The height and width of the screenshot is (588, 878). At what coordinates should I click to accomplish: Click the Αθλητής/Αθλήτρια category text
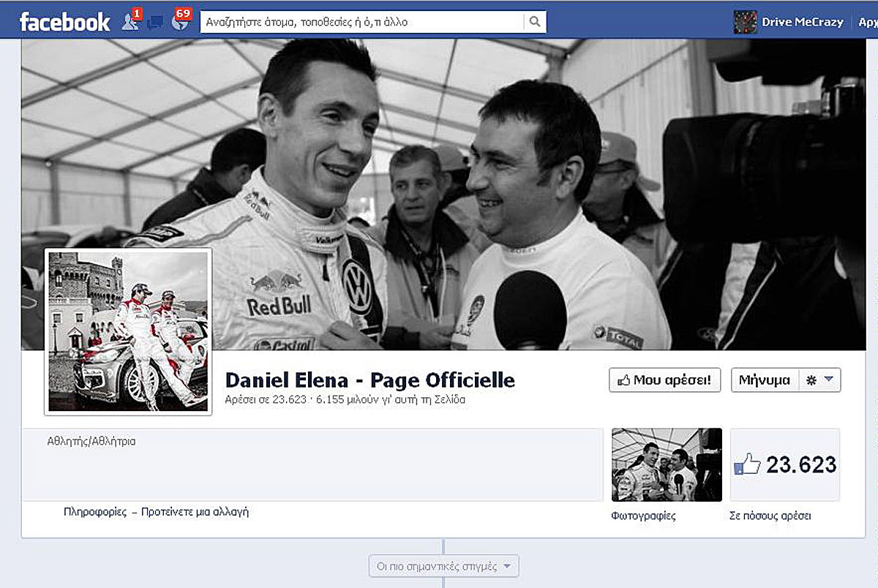[91, 442]
